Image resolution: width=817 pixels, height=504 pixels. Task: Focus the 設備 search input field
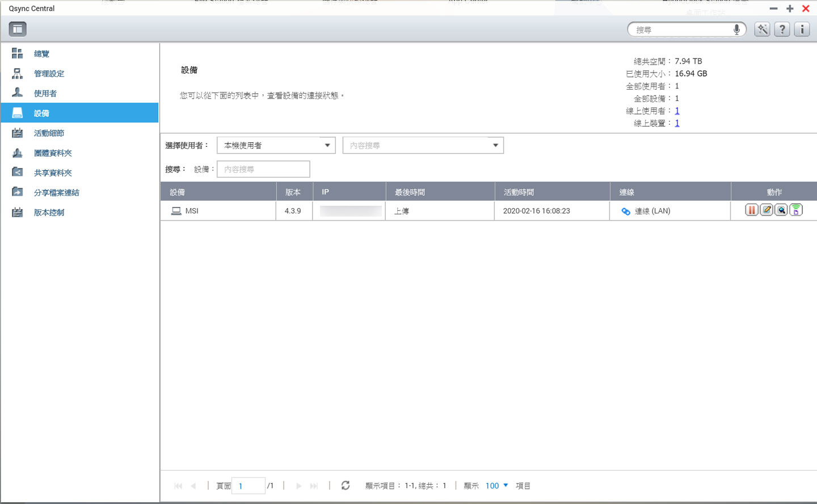pyautogui.click(x=263, y=169)
